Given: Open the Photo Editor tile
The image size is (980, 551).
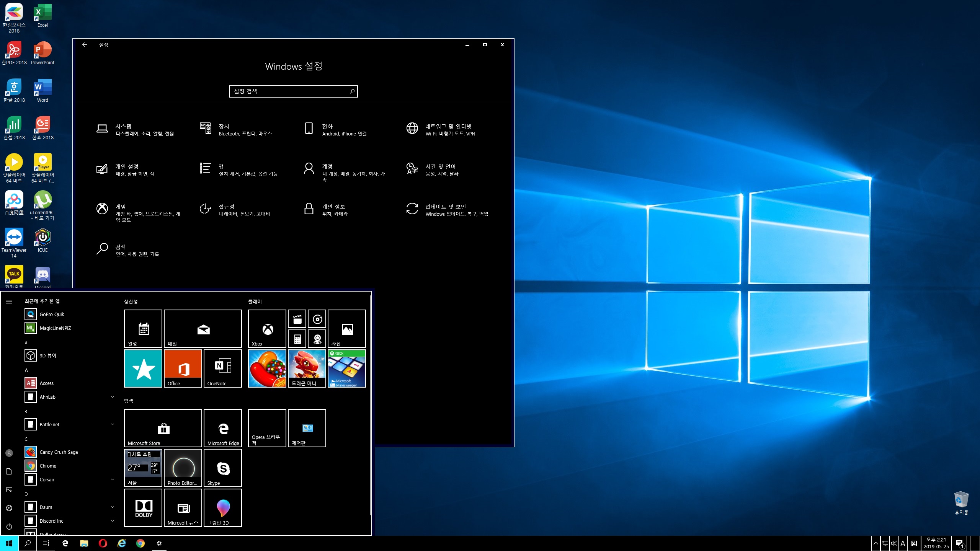Looking at the screenshot, I should click(183, 468).
